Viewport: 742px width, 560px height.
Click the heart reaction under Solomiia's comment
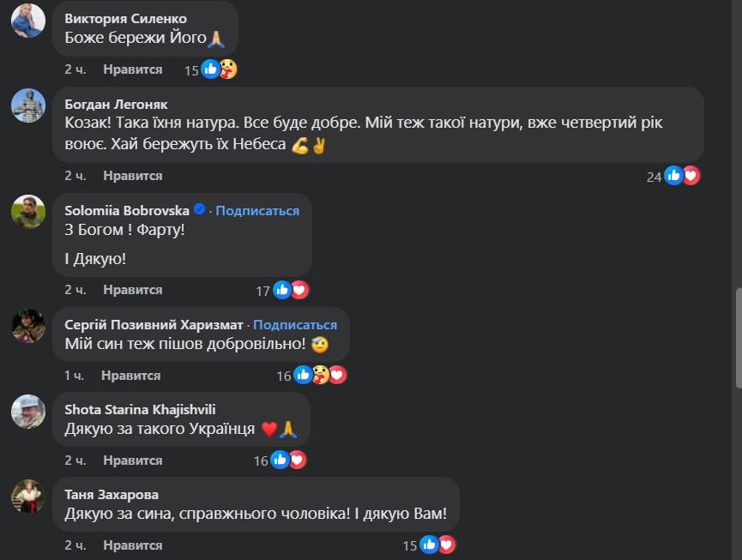(x=298, y=289)
